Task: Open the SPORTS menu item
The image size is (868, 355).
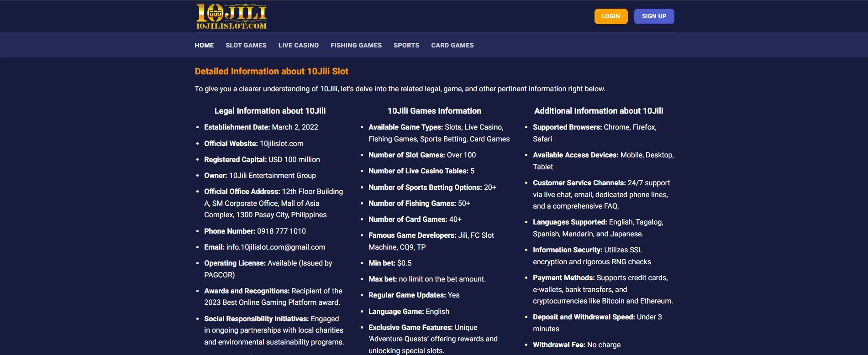Action: pyautogui.click(x=406, y=45)
